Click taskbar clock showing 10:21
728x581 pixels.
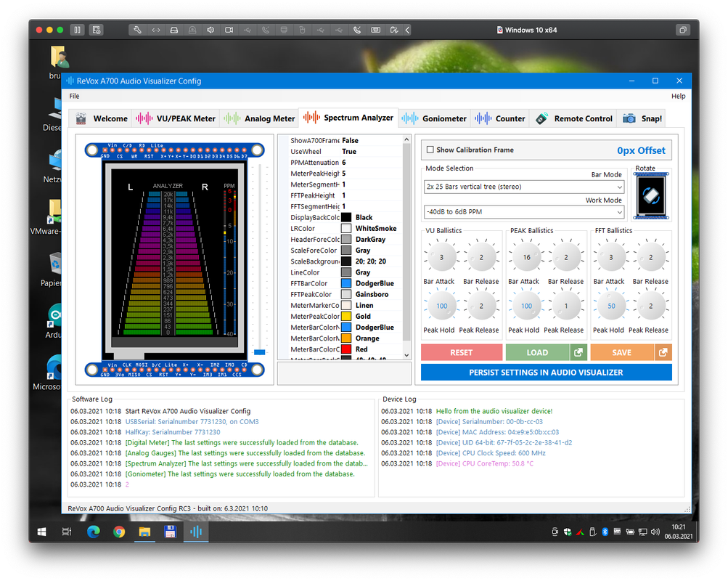coord(679,532)
